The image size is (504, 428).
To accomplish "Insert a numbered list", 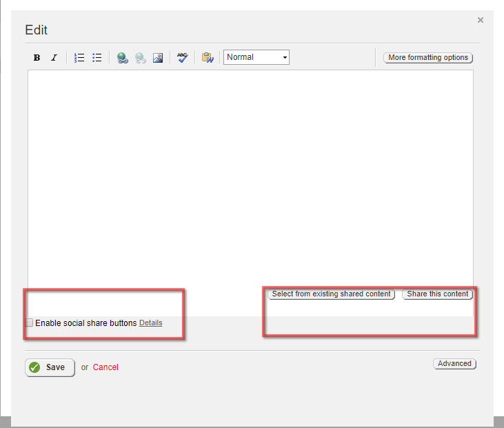I will [79, 57].
